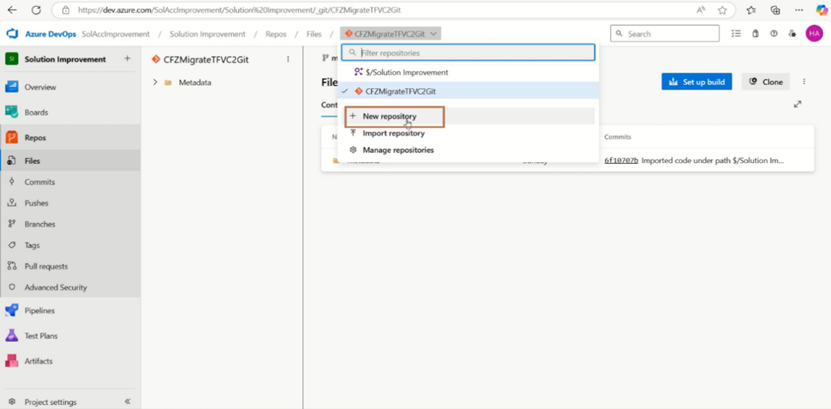Viewport: 831px width, 409px height.
Task: Open User settings icon in header
Action: pyautogui.click(x=792, y=33)
